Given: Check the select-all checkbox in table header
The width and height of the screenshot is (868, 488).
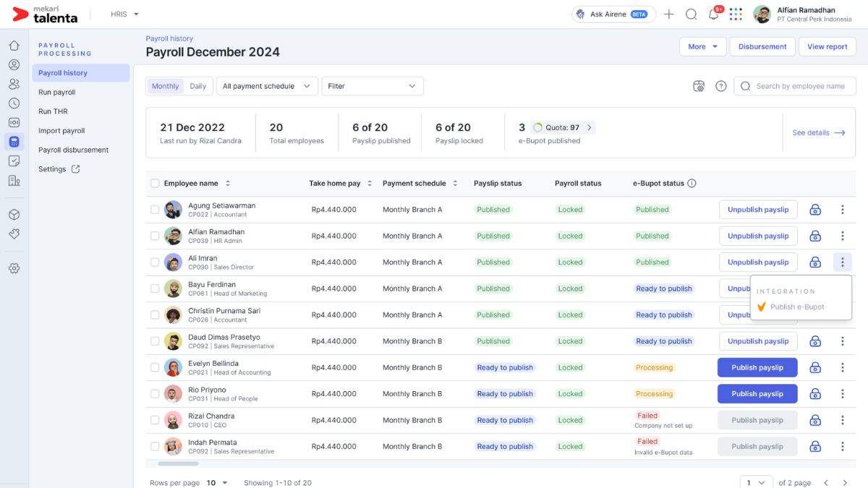Looking at the screenshot, I should click(x=155, y=184).
